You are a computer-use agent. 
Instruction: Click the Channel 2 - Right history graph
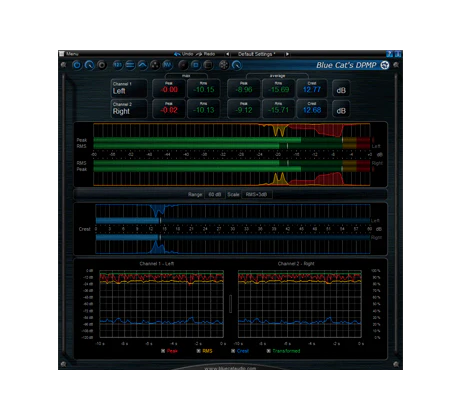[x=300, y=304]
